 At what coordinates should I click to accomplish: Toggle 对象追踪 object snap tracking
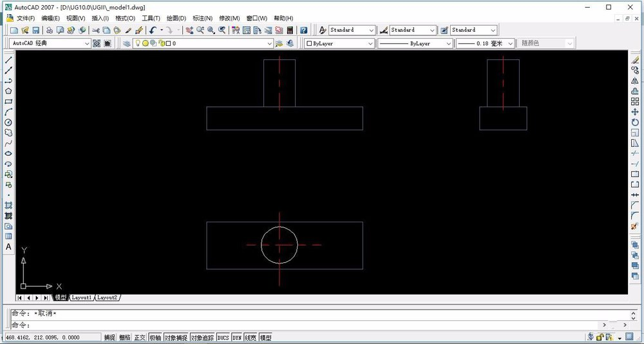(202, 338)
